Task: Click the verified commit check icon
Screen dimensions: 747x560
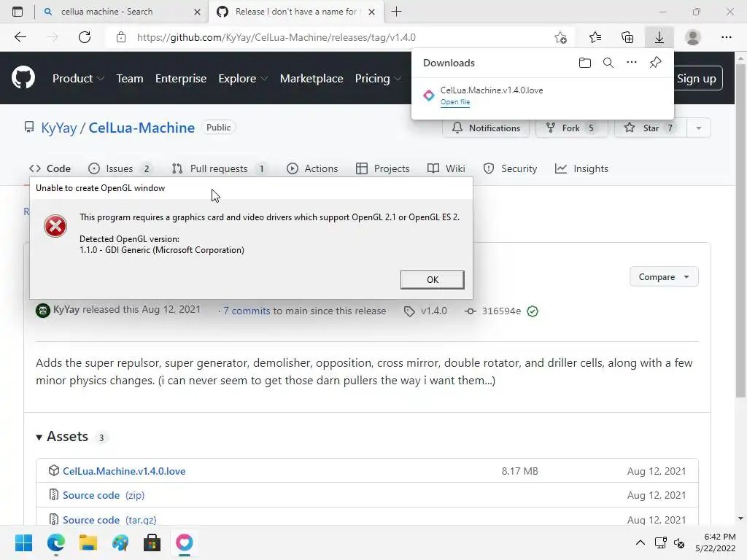Action: pos(533,311)
